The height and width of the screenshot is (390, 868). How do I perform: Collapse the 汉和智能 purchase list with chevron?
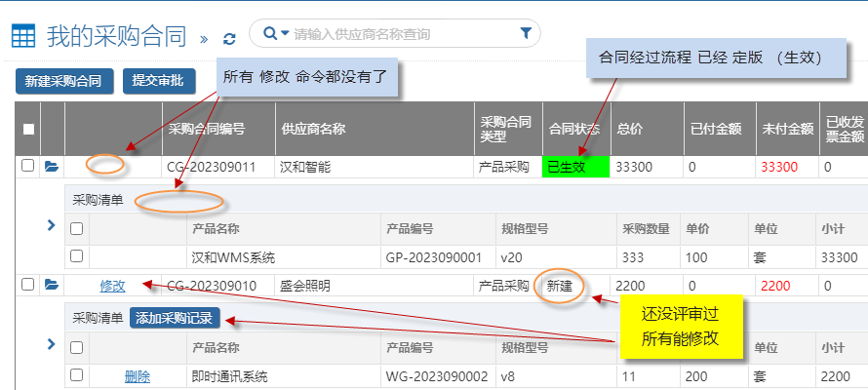point(52,226)
